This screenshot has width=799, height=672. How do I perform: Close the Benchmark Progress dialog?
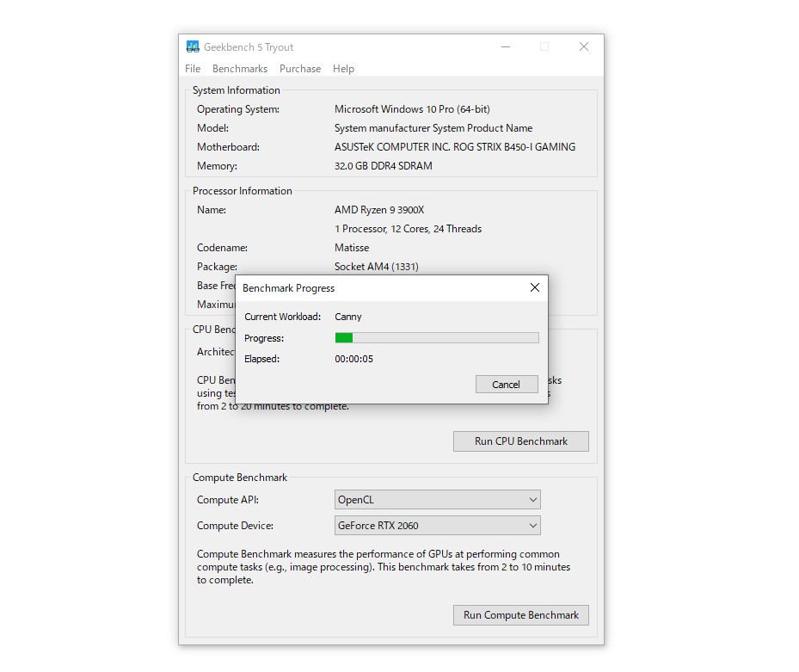[535, 287]
